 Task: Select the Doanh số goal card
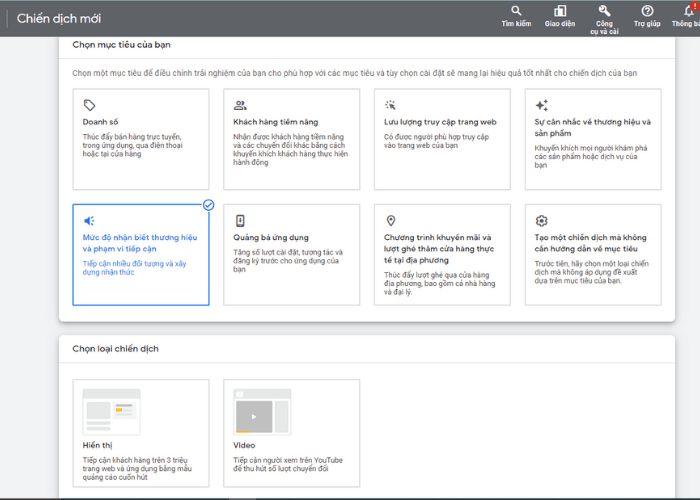click(x=141, y=139)
